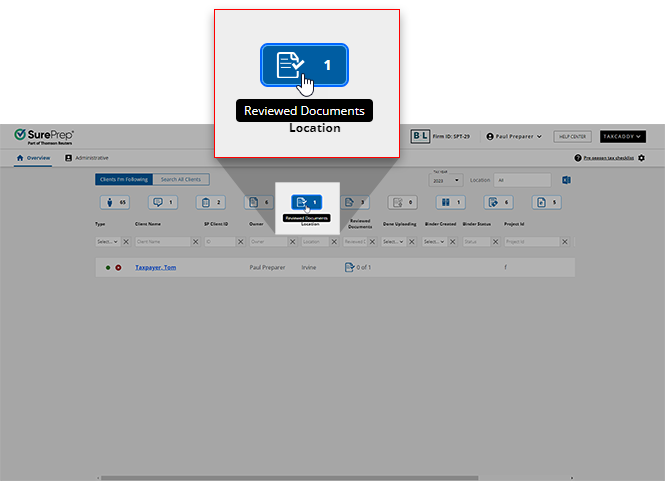Click the Firm ID: SPT-29 text

451,137
